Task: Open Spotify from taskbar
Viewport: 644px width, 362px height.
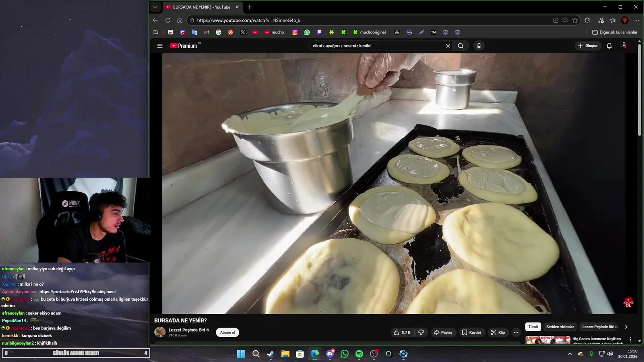Action: 359,354
